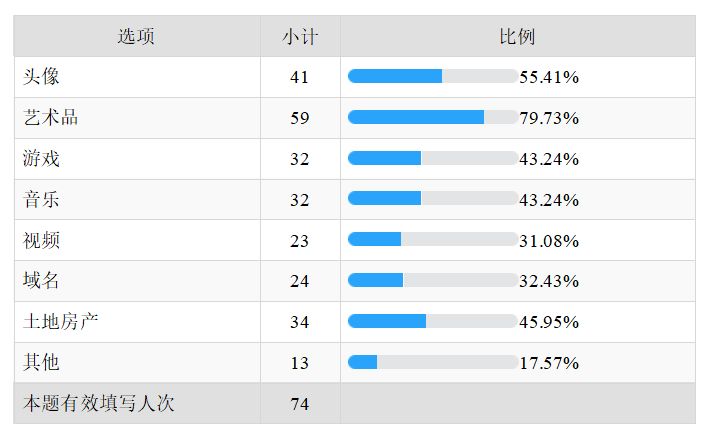The width and height of the screenshot is (705, 434).
Task: Click the 头像 percentage bar
Action: [432, 77]
